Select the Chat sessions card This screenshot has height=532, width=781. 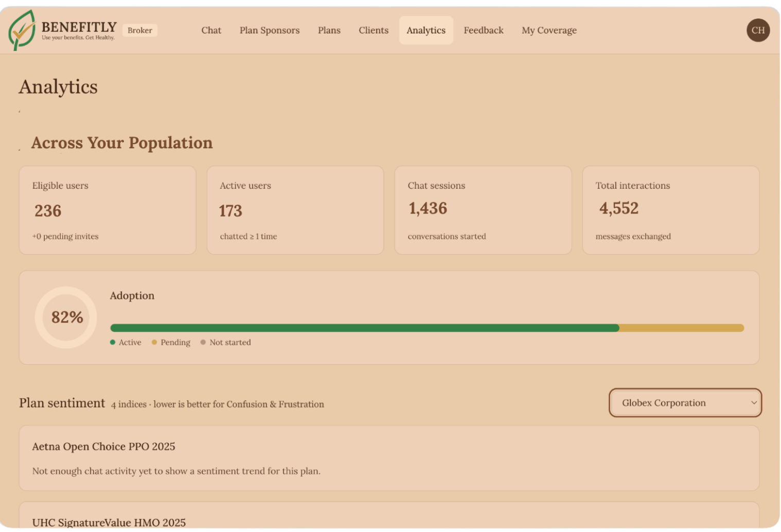click(483, 210)
